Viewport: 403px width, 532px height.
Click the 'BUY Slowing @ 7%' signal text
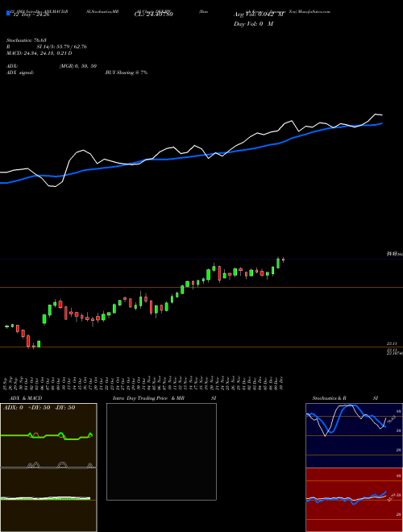(127, 73)
